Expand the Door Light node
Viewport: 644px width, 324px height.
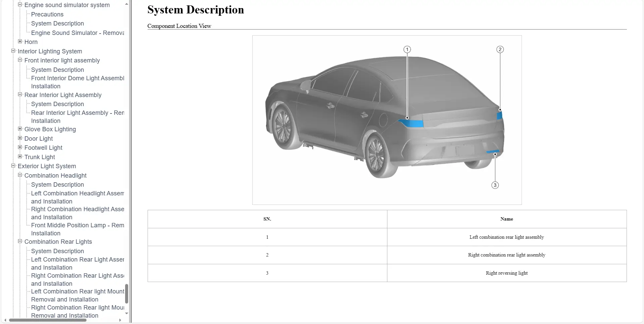pos(20,138)
